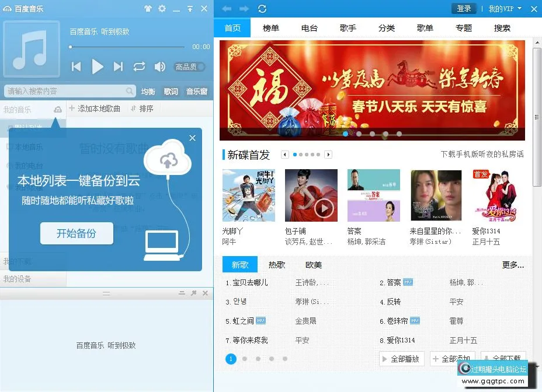
Task: Mute audio via the speaker icon
Action: pyautogui.click(x=160, y=66)
